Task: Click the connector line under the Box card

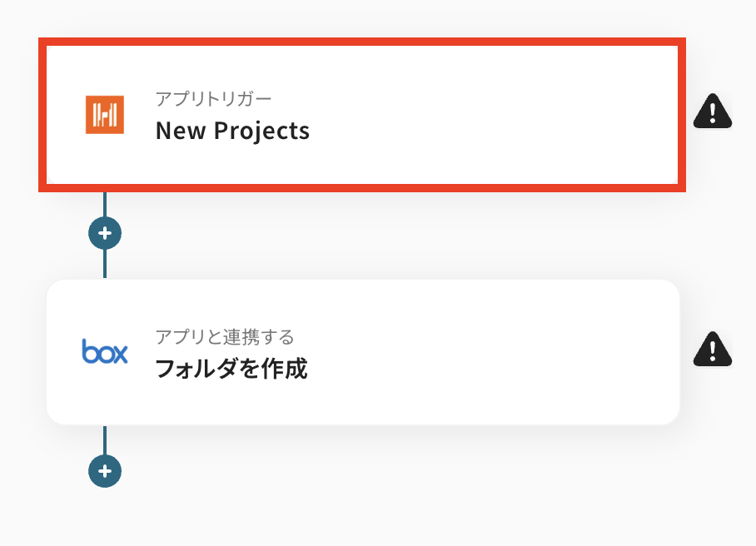Action: [x=105, y=439]
